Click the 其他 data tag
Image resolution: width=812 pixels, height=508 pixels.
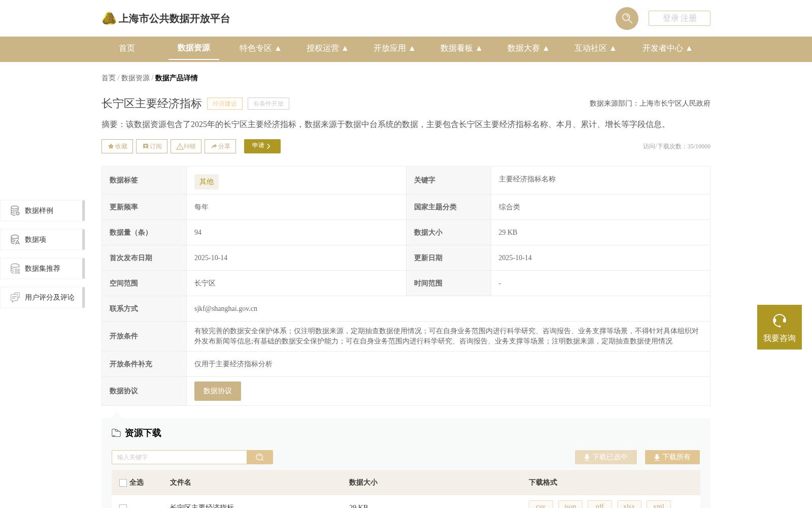pyautogui.click(x=207, y=182)
